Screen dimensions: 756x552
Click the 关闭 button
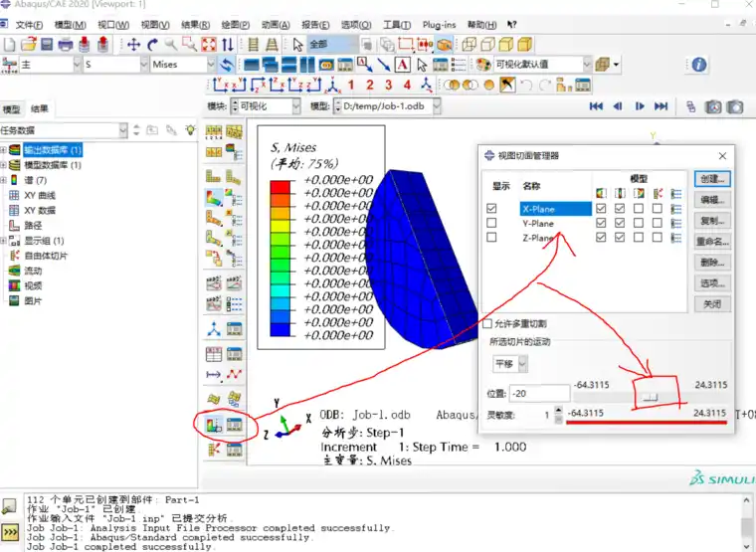click(x=712, y=303)
